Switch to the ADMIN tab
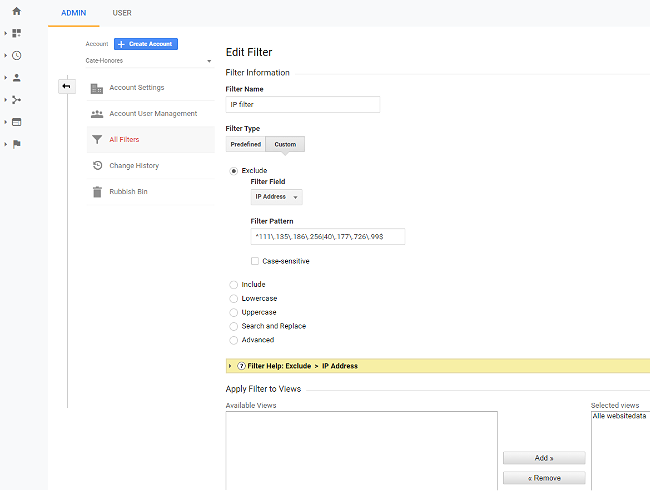Screen dimensions: 650x491 click(x=74, y=13)
